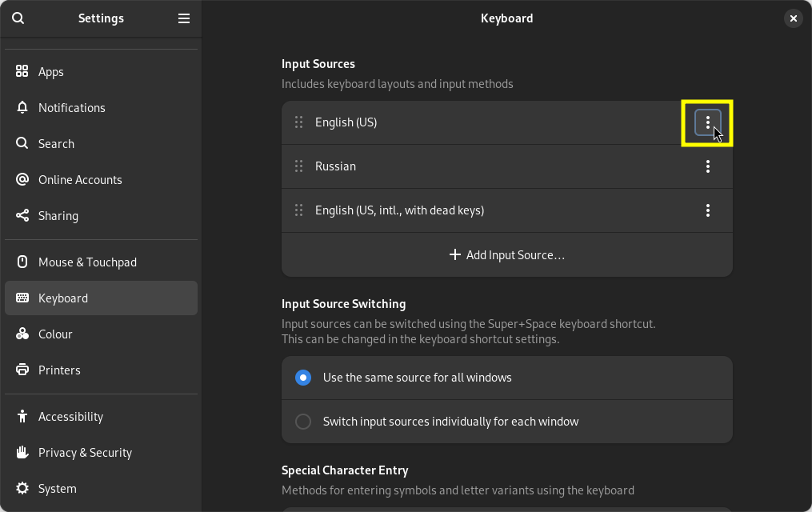Click the Notifications bell icon
The image size is (812, 512).
(22, 107)
